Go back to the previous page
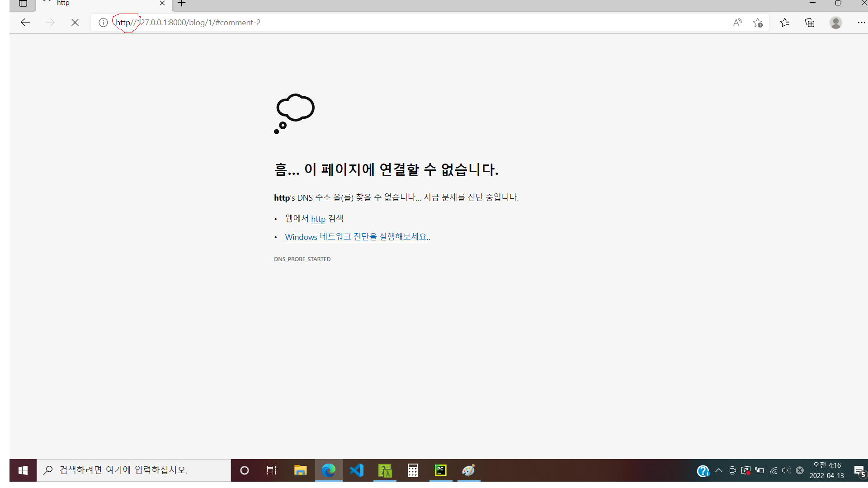This screenshot has height=488, width=868. pos(25,23)
